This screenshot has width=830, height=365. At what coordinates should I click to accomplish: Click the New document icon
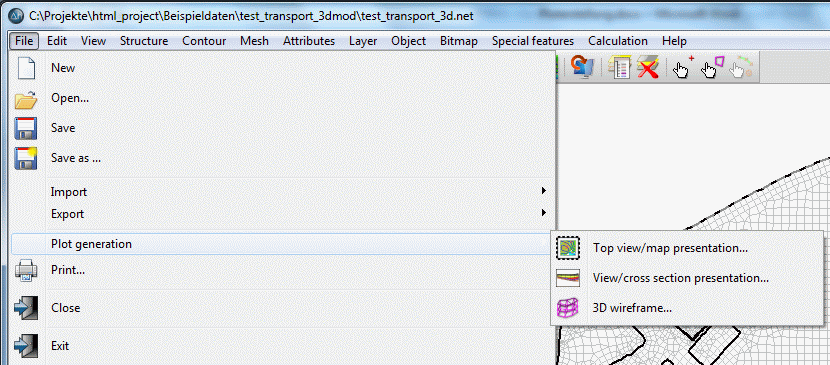(26, 68)
